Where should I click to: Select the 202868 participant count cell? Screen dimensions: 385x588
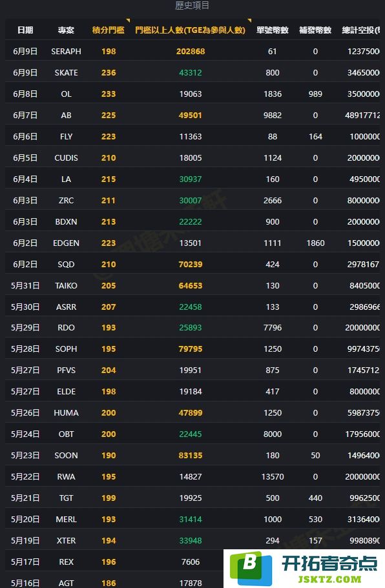tap(191, 51)
